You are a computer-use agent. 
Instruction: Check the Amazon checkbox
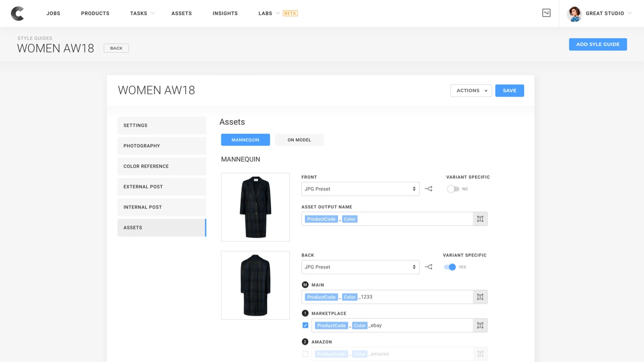pyautogui.click(x=305, y=354)
